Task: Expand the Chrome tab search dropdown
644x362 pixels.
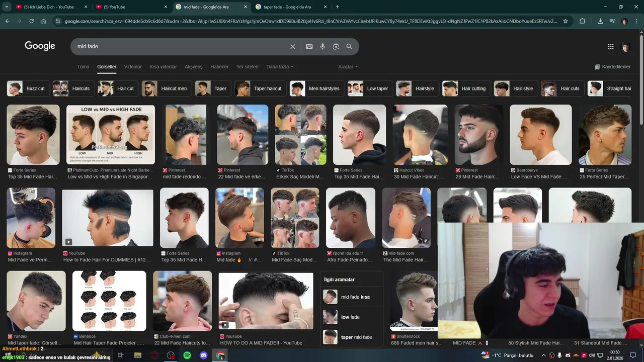Action: (7, 7)
